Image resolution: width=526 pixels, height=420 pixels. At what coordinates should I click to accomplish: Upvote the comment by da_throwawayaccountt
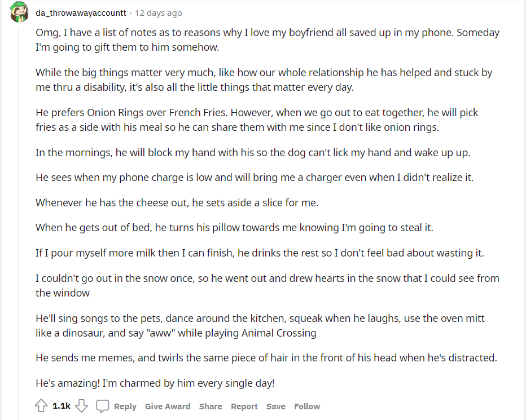tap(41, 406)
